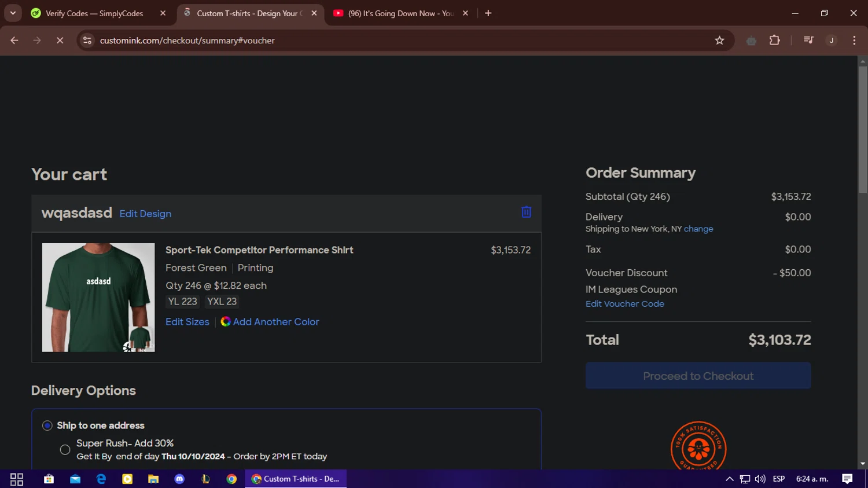Click change shipping location link
This screenshot has width=868, height=488.
[x=698, y=229]
